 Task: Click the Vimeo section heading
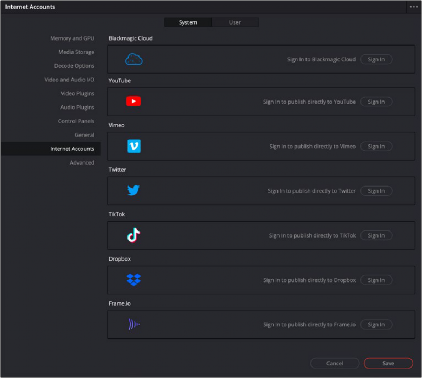(x=116, y=125)
